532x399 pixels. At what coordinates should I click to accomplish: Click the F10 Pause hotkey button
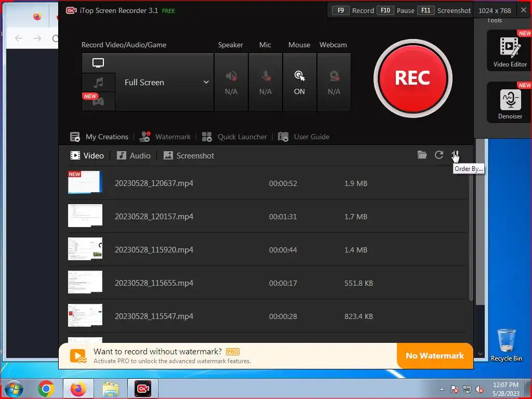click(385, 10)
